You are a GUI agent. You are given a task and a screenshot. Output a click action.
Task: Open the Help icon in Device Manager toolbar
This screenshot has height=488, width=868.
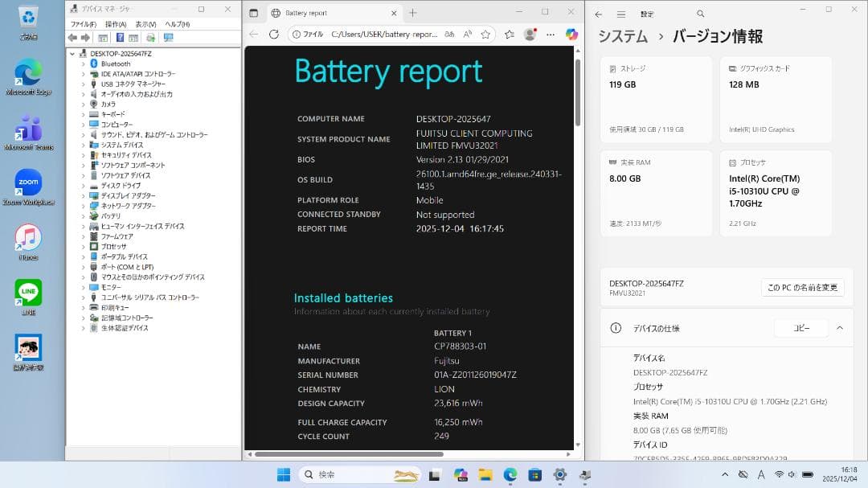click(x=119, y=36)
